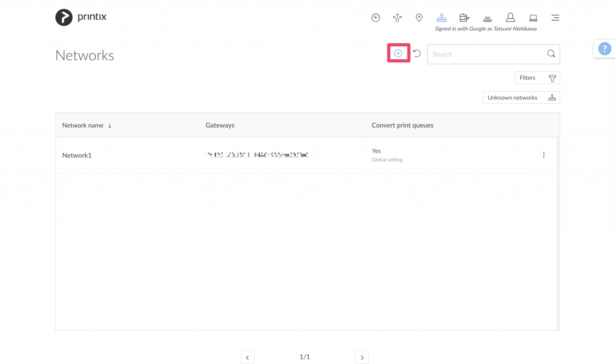The image size is (615, 364).
Task: Open the Users person icon
Action: pyautogui.click(x=510, y=18)
